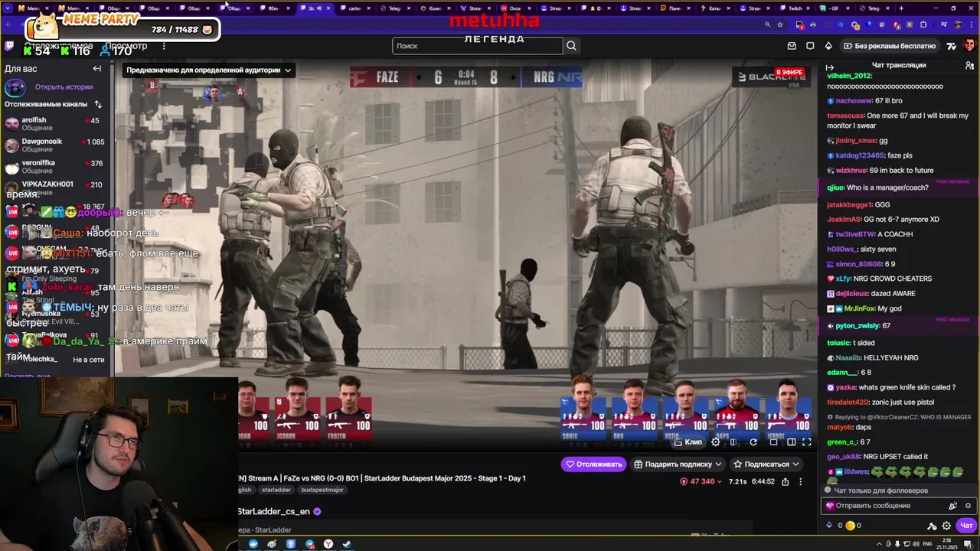Open the Twitch home logo
980x551 pixels.
tap(9, 46)
